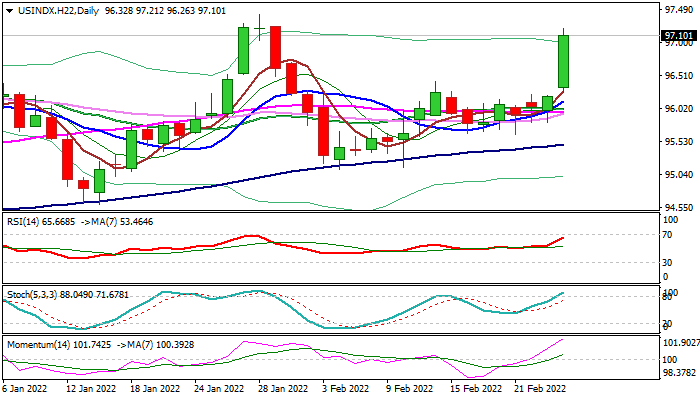The image size is (700, 400).
Task: Click the 96.020 price axis label
Action: pos(679,109)
